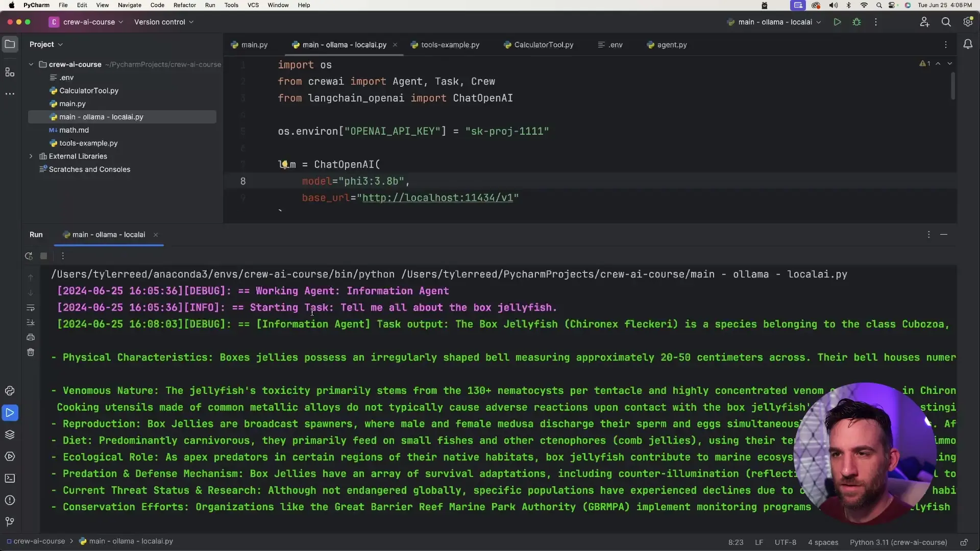Screen dimensions: 980x551
Task: Open the Problems tool window icon
Action: 10,500
